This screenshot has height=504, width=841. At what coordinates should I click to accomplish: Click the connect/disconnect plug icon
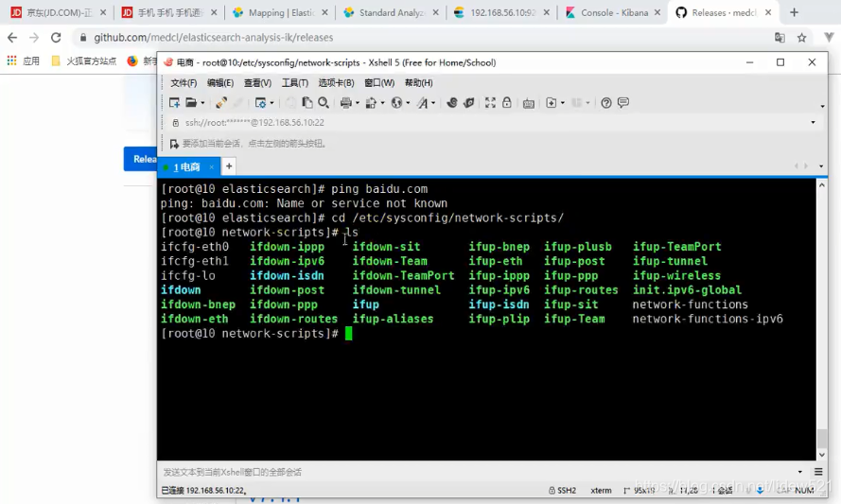(221, 102)
